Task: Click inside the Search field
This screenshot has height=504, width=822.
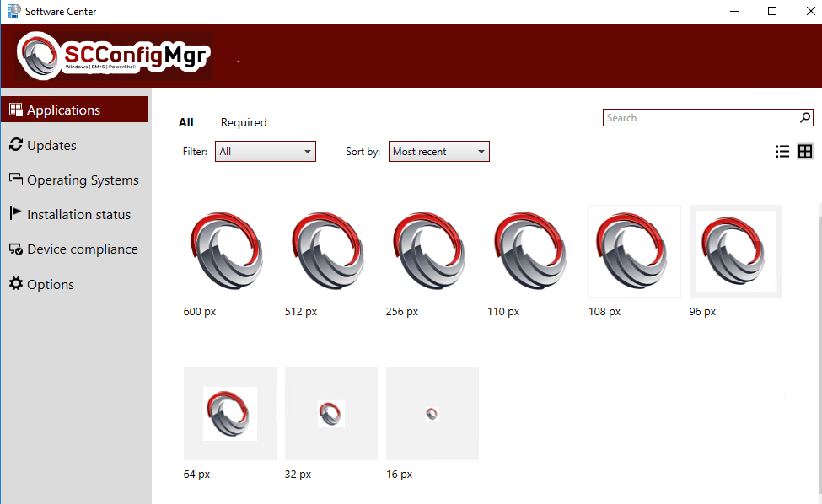Action: (x=691, y=117)
